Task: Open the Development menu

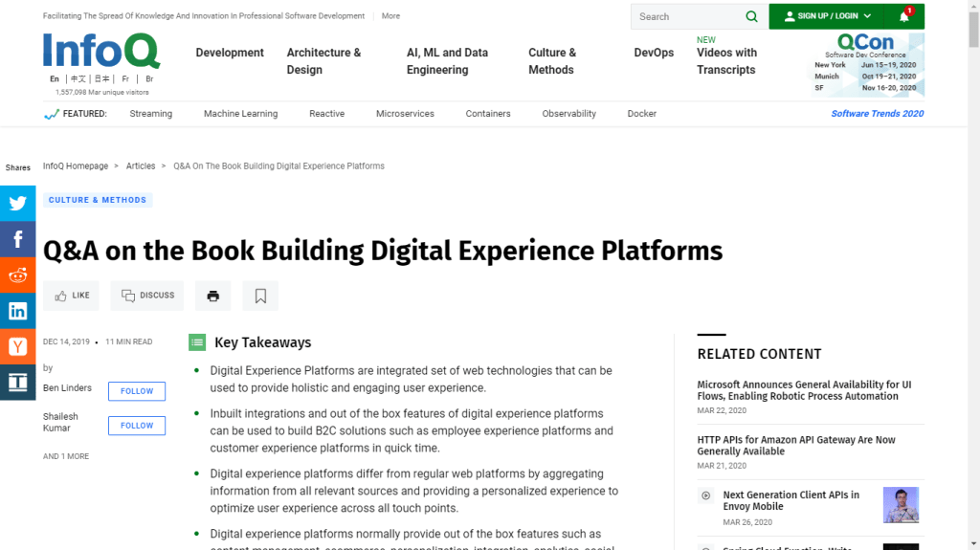Action: tap(230, 53)
